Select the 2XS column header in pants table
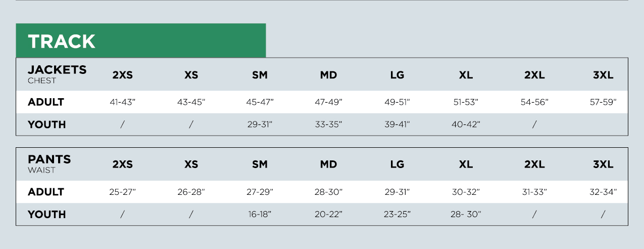Screen dimensions: 644x249 tap(122, 165)
